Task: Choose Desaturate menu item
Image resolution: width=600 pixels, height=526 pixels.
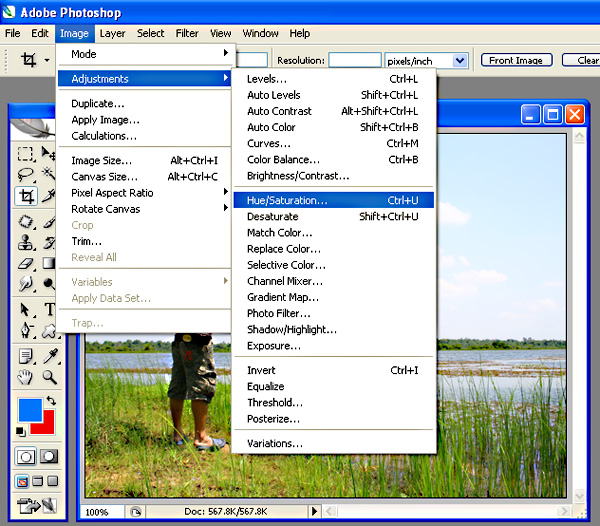Action: click(334, 217)
